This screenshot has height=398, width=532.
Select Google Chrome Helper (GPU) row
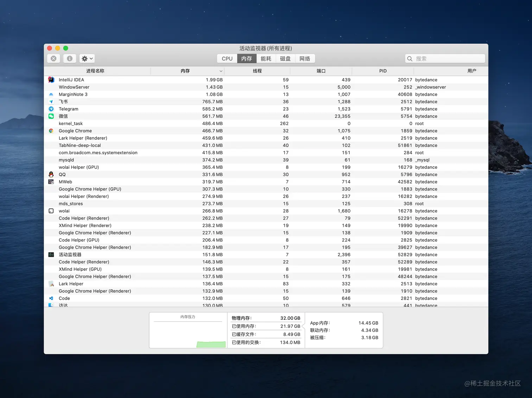click(266, 189)
